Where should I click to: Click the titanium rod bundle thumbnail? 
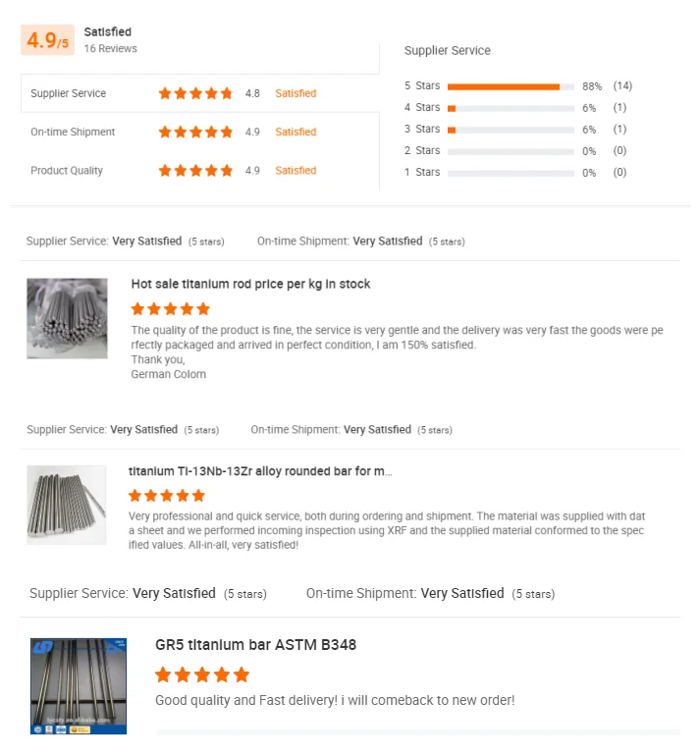click(x=67, y=317)
